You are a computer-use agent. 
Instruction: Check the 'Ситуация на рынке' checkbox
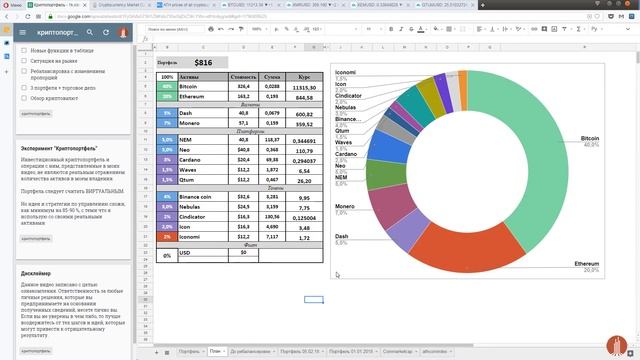tap(24, 60)
